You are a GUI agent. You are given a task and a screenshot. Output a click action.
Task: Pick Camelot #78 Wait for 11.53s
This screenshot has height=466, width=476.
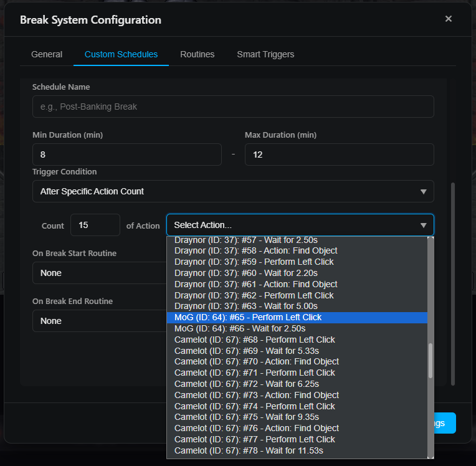[297, 450]
